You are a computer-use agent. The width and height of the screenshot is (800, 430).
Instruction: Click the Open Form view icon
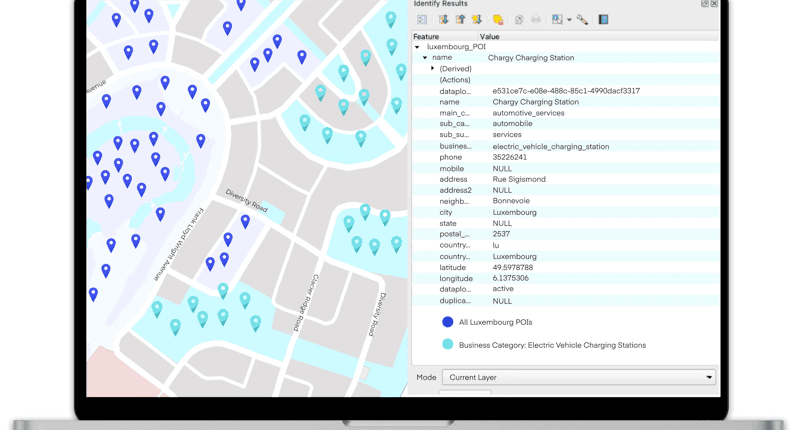[422, 19]
